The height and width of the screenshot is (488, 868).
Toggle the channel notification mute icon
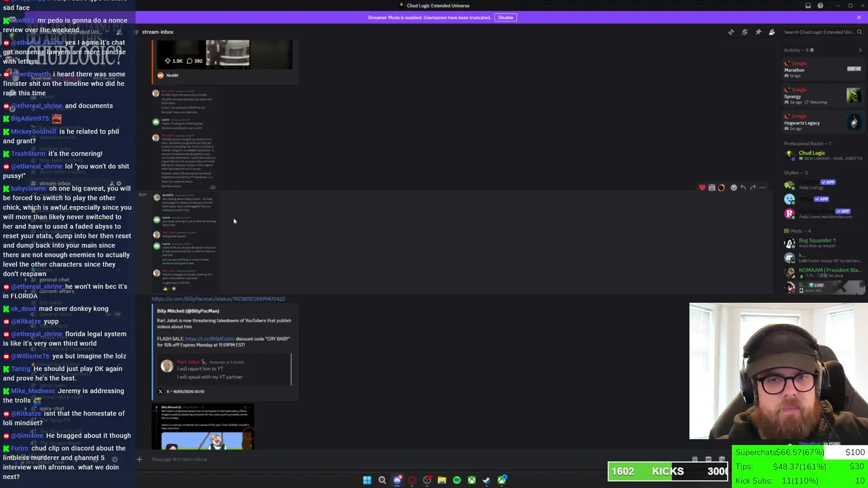[745, 32]
